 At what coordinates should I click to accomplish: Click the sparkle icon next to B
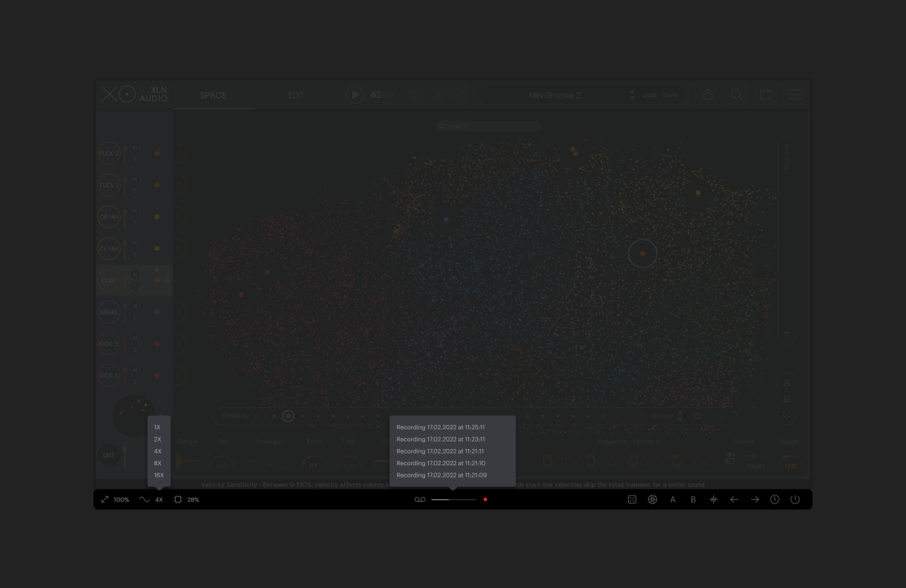click(x=713, y=500)
